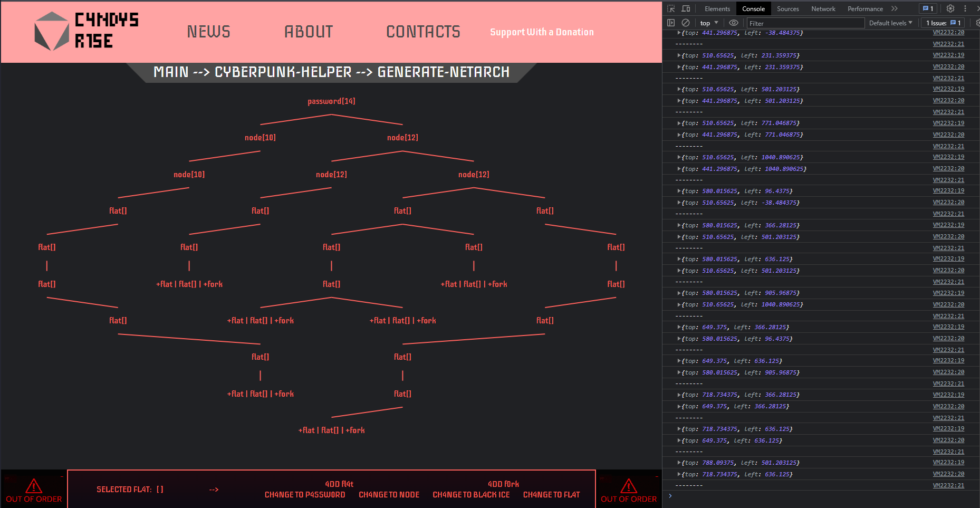Expand the object top 580.015625, left 96.4375
This screenshot has width=980, height=508.
tap(679, 191)
